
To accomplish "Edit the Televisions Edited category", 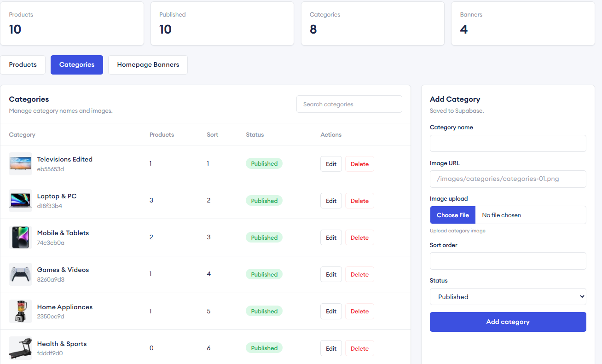I will click(x=331, y=164).
